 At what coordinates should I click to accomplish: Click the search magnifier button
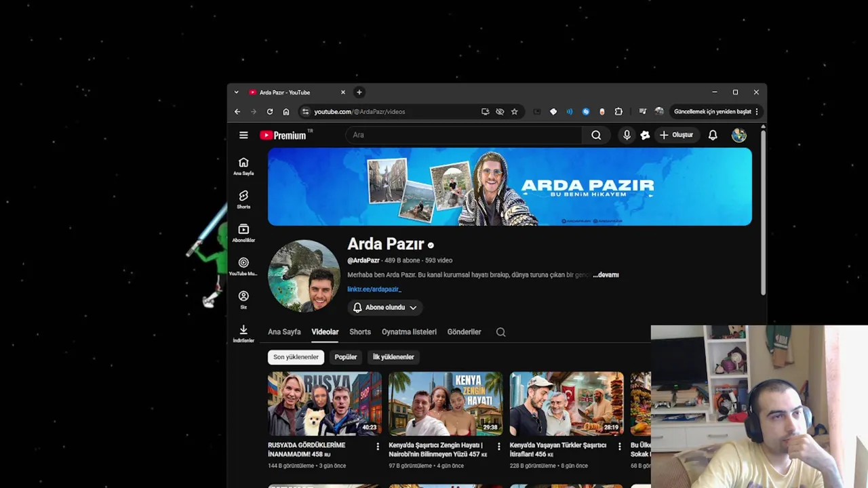point(596,135)
